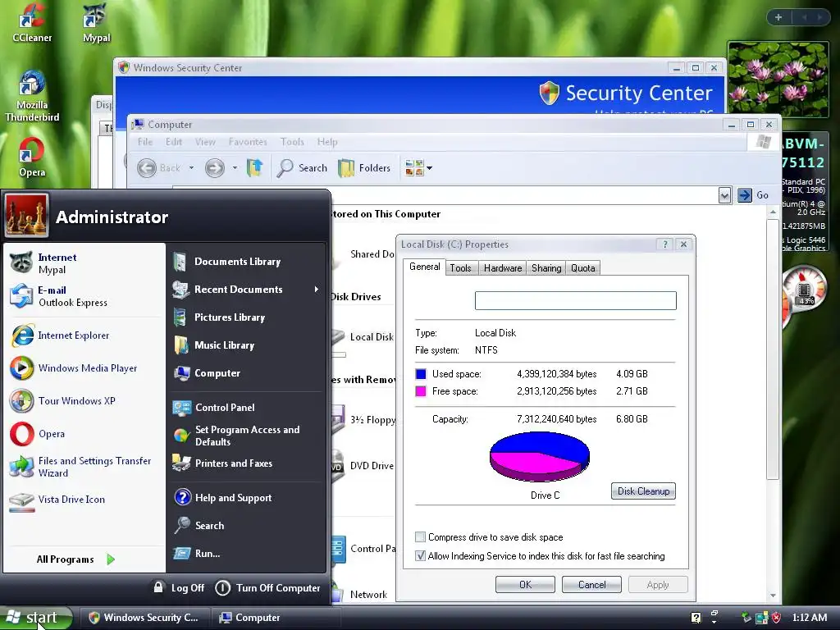The image size is (840, 630).
Task: Launch Mozilla Thunderbird desktop icon
Action: (32, 96)
